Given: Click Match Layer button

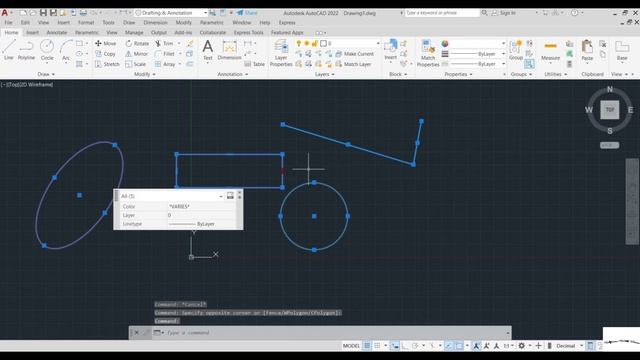Looking at the screenshot, I should click(353, 64).
